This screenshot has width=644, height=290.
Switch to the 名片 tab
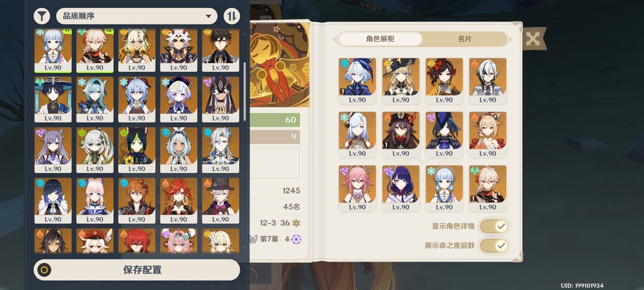(x=465, y=39)
